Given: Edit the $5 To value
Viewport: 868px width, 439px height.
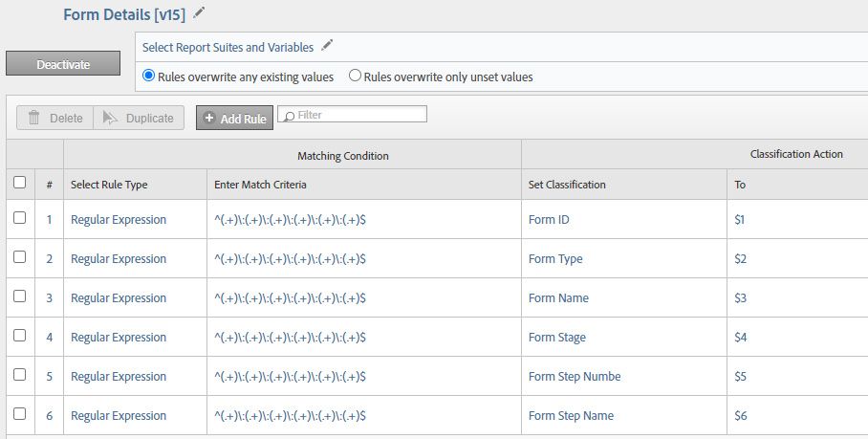Looking at the screenshot, I should (x=741, y=377).
